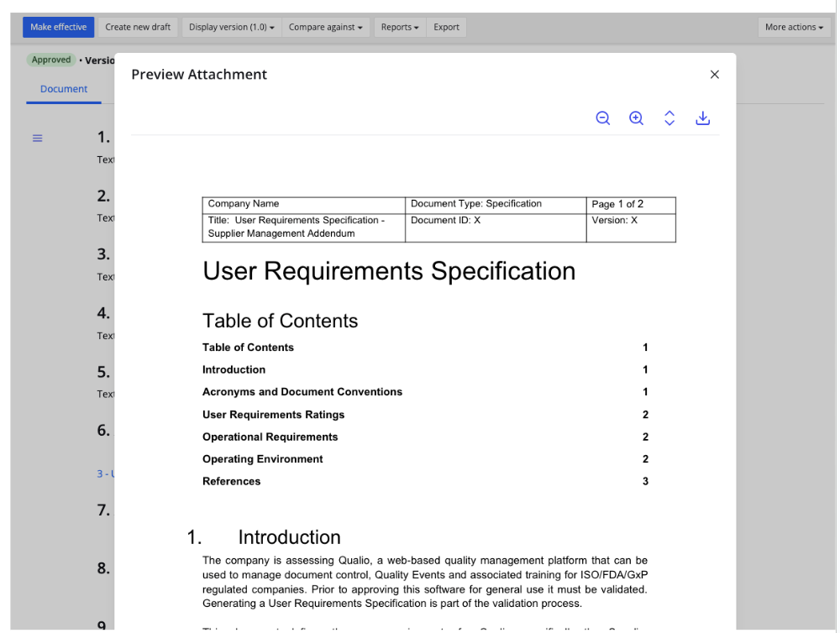
Task: Close the Preview Attachment dialog
Action: pos(715,75)
